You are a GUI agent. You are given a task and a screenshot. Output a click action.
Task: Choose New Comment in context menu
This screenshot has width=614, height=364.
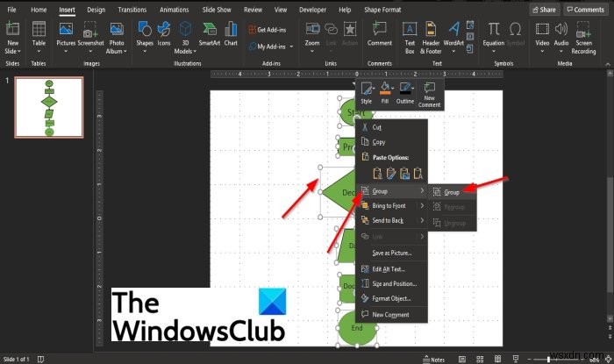[391, 314]
